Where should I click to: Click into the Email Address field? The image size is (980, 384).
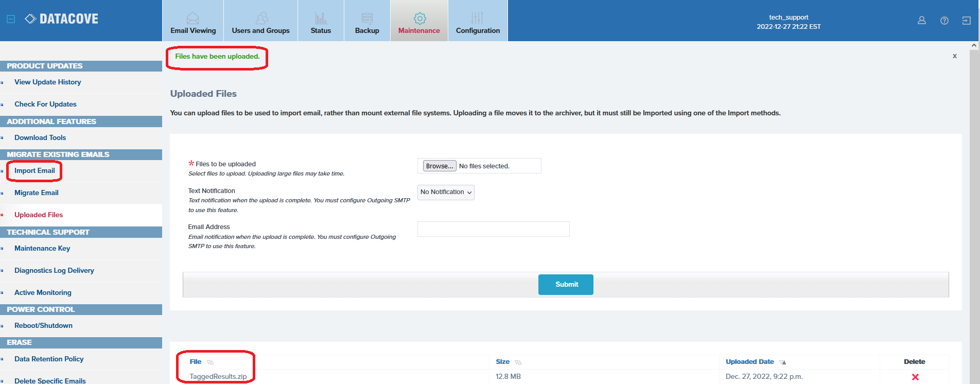pos(493,229)
